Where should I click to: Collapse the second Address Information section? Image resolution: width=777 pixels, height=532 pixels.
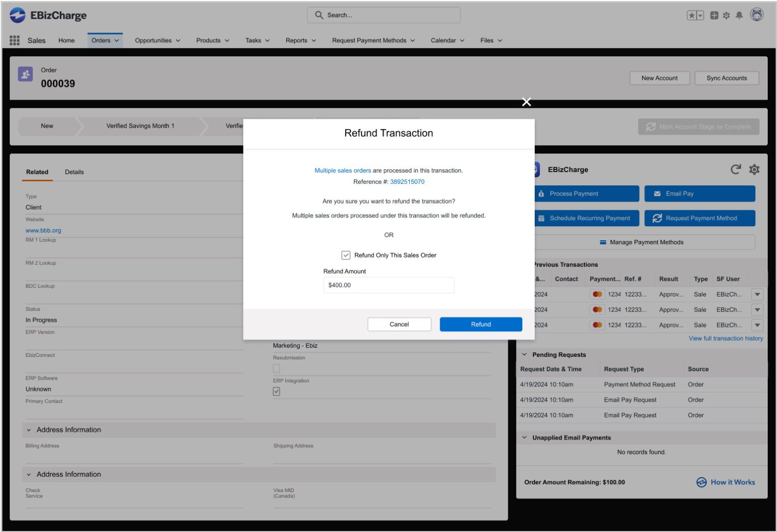pos(29,474)
